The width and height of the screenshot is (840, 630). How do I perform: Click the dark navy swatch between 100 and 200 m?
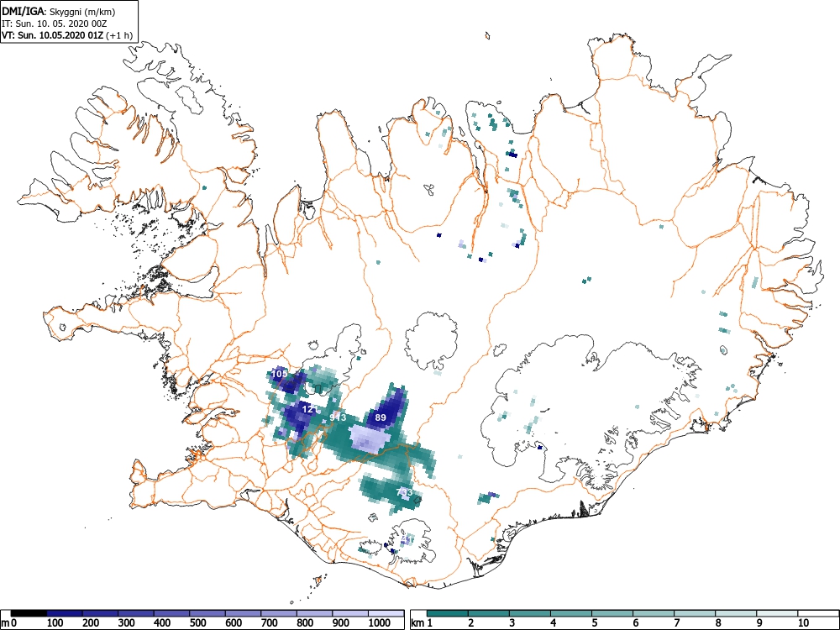click(x=65, y=613)
